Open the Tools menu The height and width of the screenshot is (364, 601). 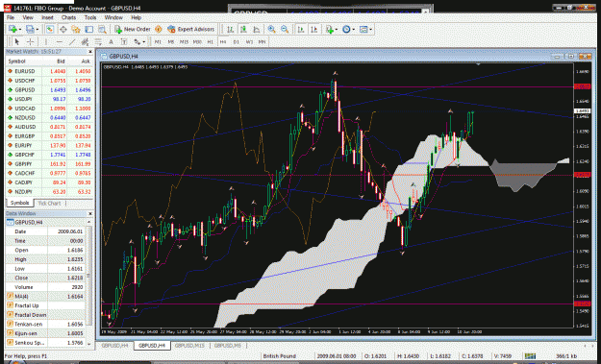[90, 17]
